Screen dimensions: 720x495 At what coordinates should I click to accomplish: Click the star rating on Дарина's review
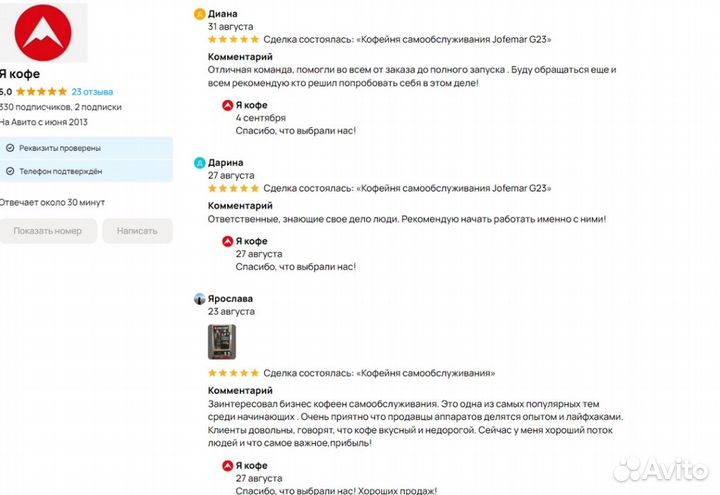[233, 188]
